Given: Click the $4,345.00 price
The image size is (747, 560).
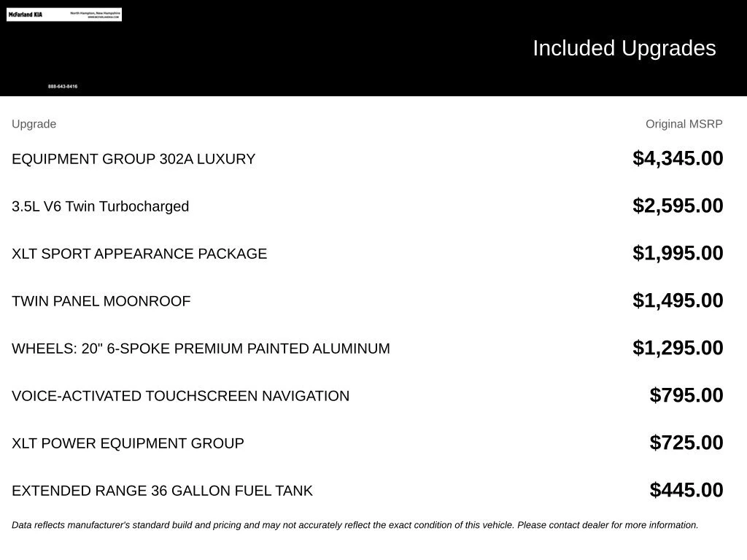Looking at the screenshot, I should point(678,158).
